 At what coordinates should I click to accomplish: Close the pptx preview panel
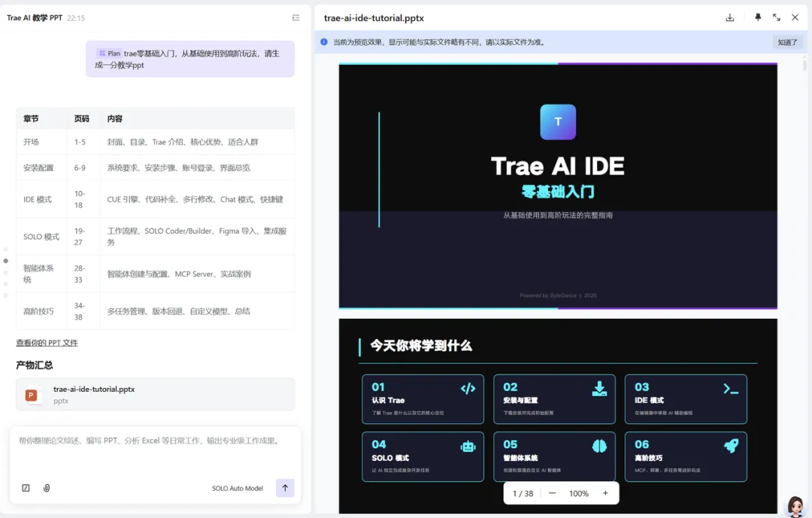[x=795, y=17]
